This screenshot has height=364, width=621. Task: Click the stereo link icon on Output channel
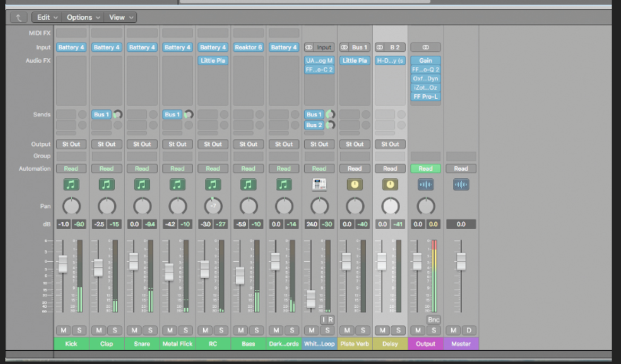(x=426, y=48)
